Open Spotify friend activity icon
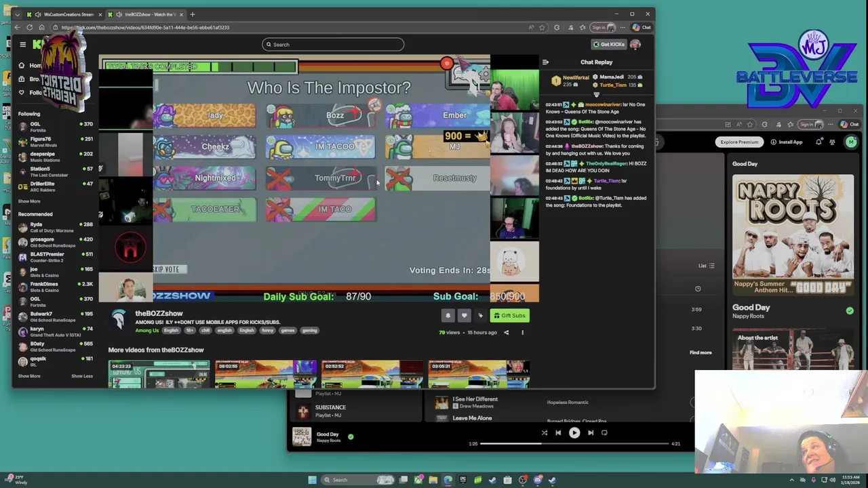 [832, 142]
